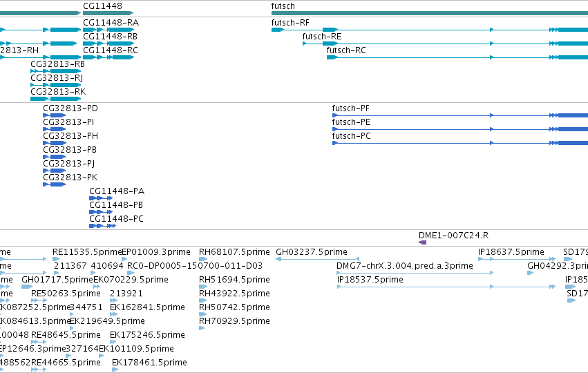Click the EP01009.3prime EST label
588x373 pixels.
pos(156,252)
